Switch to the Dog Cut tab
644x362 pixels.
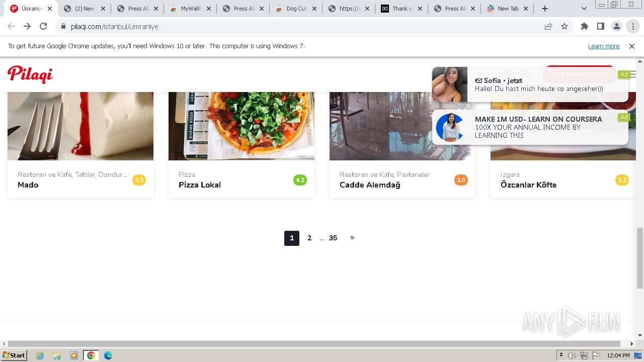(296, 9)
